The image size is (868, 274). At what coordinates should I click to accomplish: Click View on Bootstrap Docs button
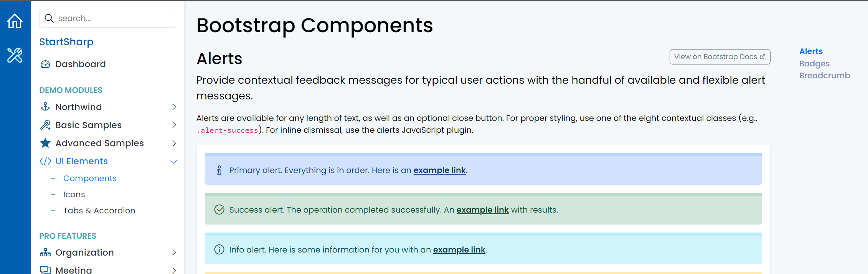[x=719, y=57]
